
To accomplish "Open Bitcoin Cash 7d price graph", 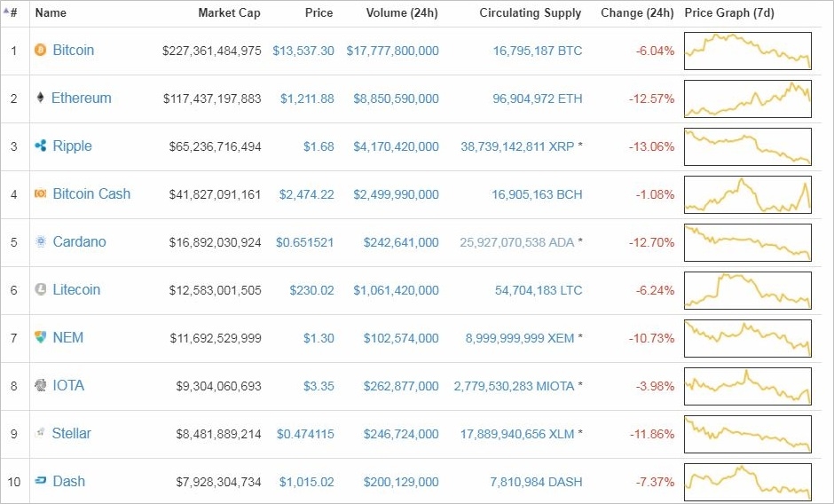I will pyautogui.click(x=747, y=194).
